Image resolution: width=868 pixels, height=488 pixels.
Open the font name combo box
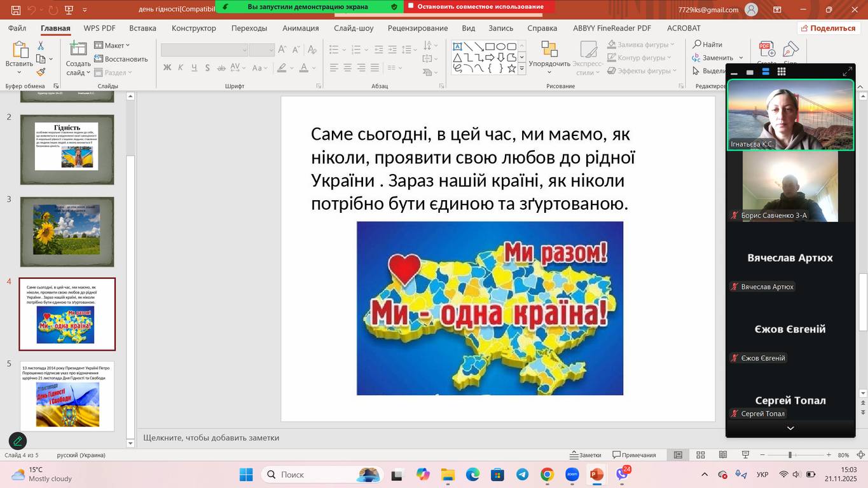point(204,50)
